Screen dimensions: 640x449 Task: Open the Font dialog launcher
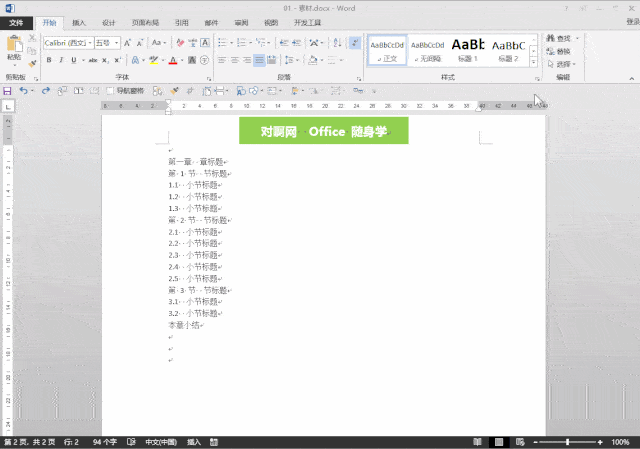point(209,78)
